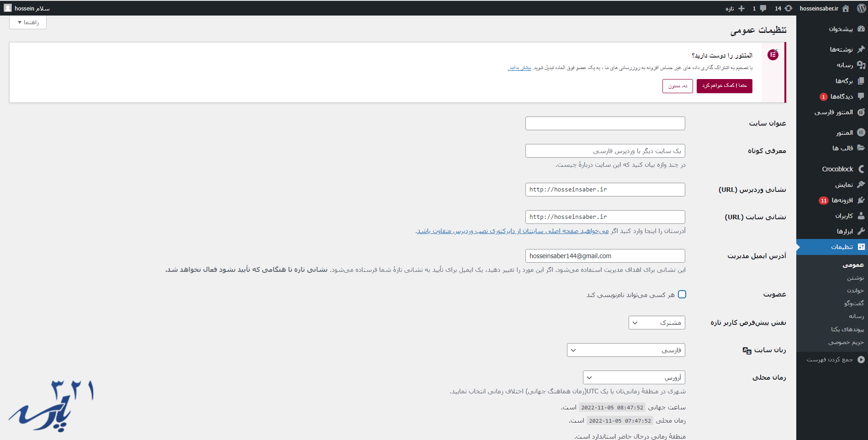The height and width of the screenshot is (440, 868).
Task: Open the hossein user avatar
Action: click(x=8, y=8)
